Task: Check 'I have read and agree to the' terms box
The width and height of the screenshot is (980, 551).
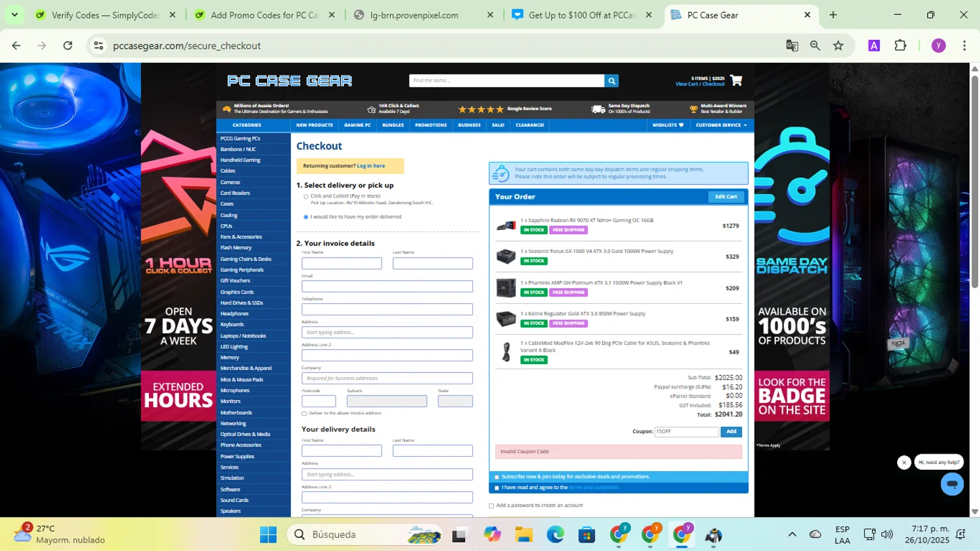Action: click(x=497, y=488)
